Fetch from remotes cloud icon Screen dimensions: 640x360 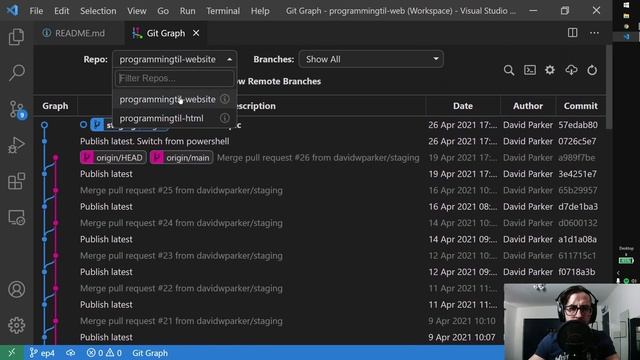(x=571, y=70)
